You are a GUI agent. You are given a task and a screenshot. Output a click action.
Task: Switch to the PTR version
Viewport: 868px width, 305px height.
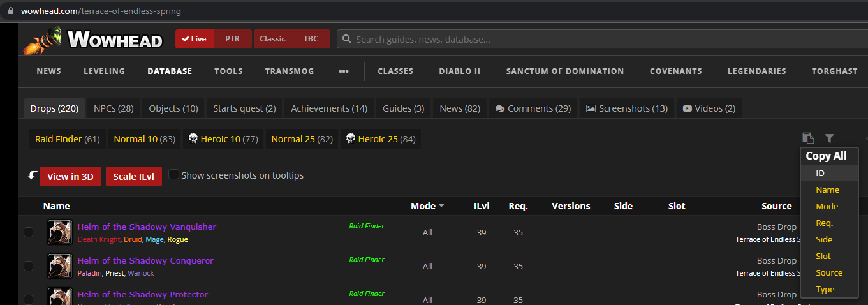click(x=232, y=39)
